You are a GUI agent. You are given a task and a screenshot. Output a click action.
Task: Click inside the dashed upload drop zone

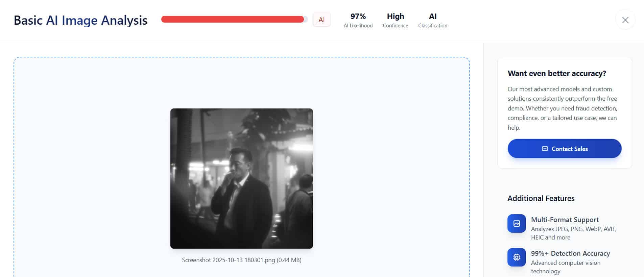tap(85, 169)
